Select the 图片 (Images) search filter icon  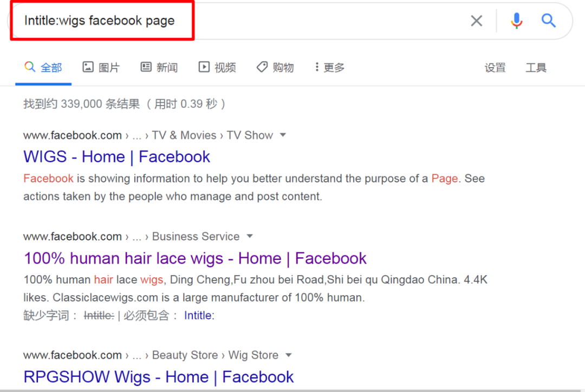tap(88, 67)
